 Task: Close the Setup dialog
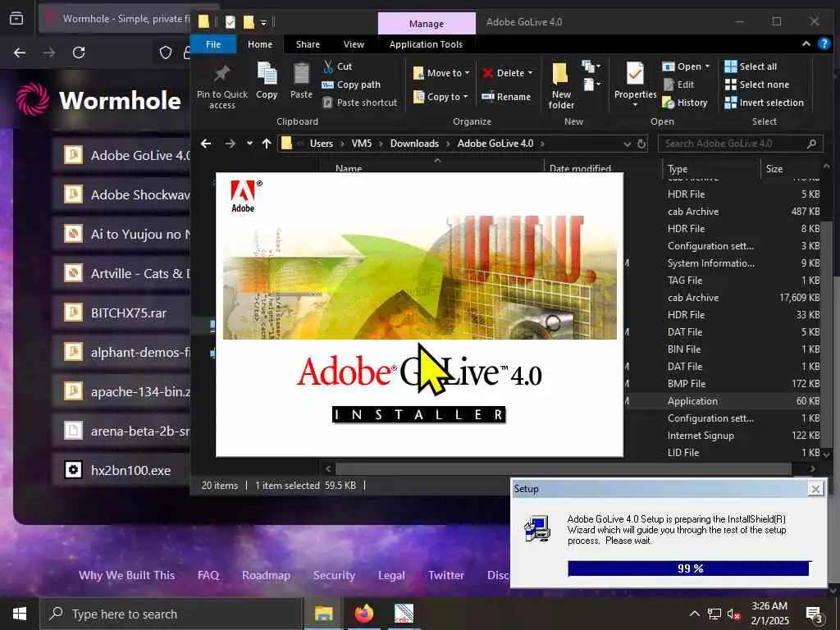click(x=815, y=489)
